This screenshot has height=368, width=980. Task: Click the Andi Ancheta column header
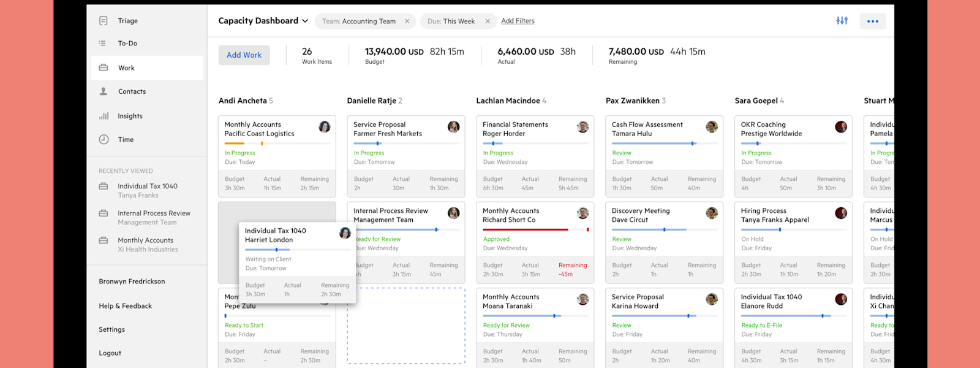pos(246,101)
